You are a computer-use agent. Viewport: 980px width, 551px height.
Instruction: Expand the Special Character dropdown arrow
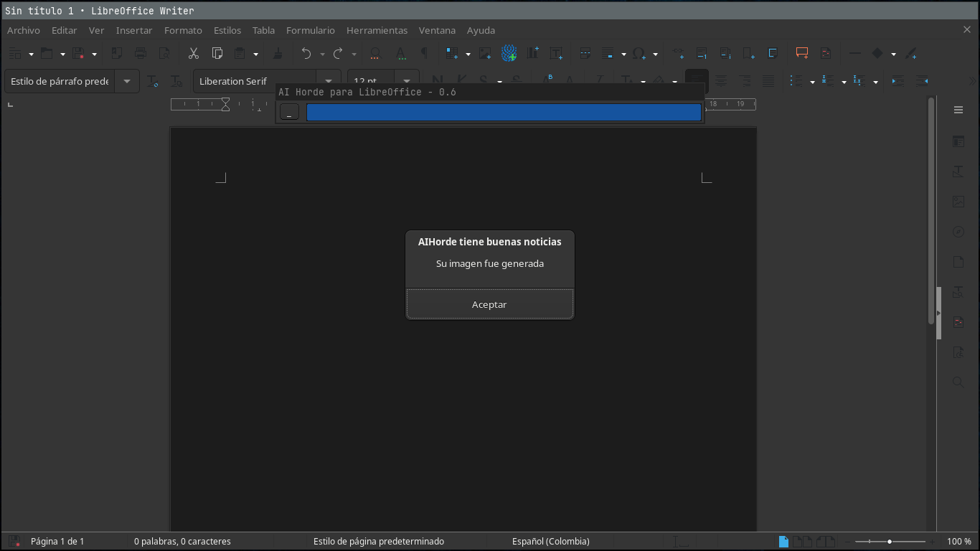(x=655, y=54)
